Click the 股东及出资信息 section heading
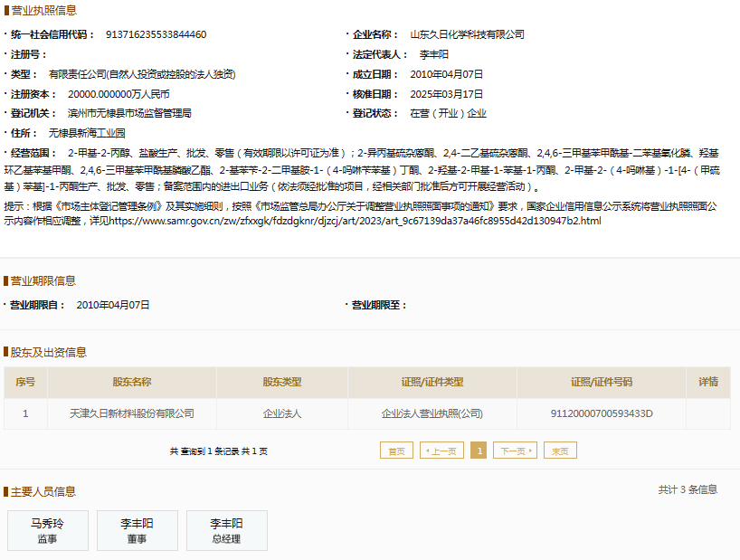 click(x=48, y=353)
